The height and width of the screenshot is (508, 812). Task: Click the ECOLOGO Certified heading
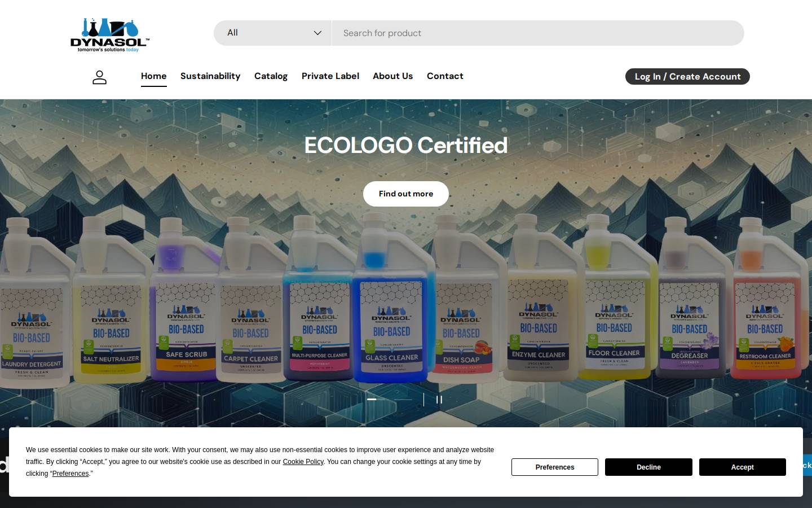[406, 145]
